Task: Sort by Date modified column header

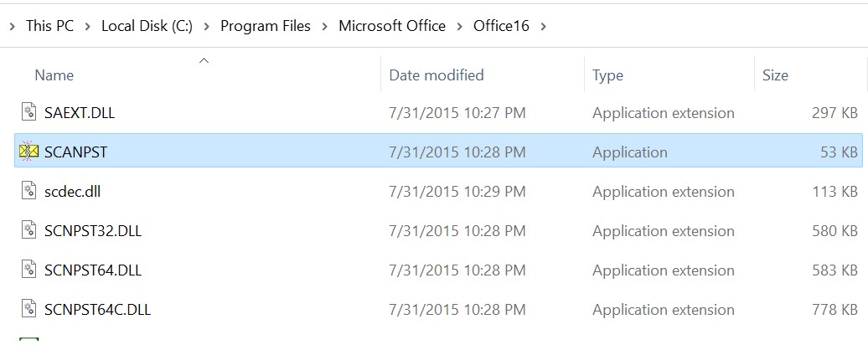Action: tap(437, 75)
